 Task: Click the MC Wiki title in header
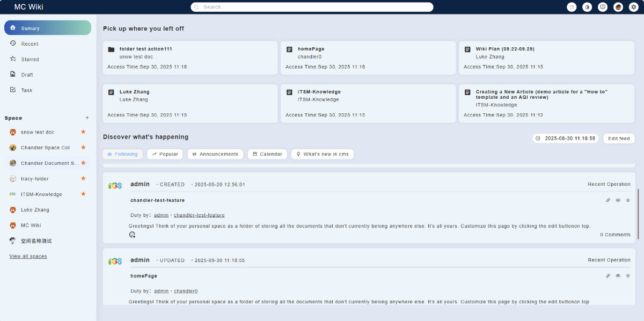coord(29,7)
